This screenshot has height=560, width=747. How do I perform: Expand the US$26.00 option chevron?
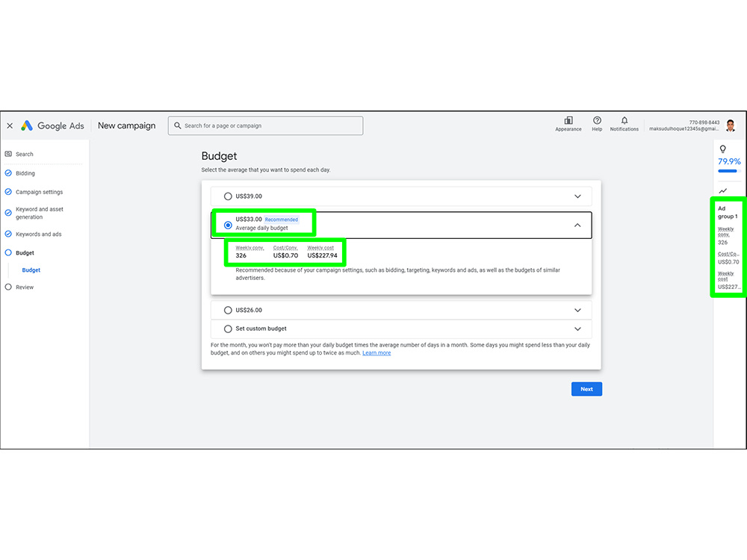[x=577, y=310]
